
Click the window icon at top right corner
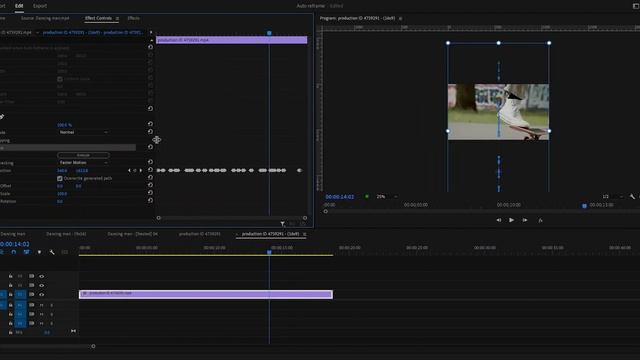tap(636, 6)
